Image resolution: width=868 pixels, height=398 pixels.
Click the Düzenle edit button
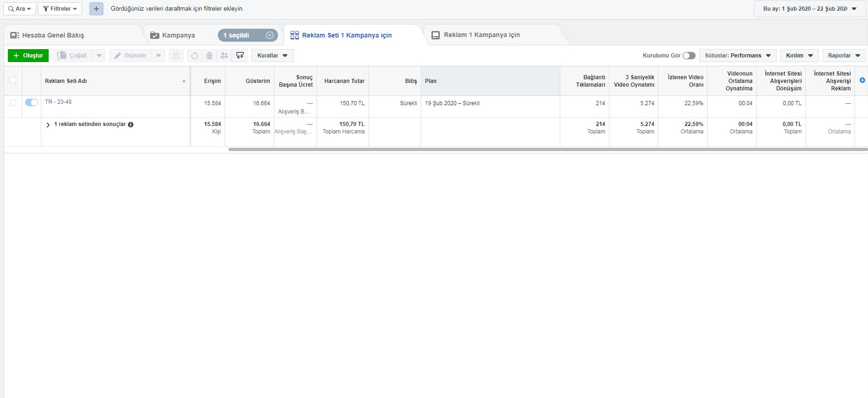(x=130, y=56)
